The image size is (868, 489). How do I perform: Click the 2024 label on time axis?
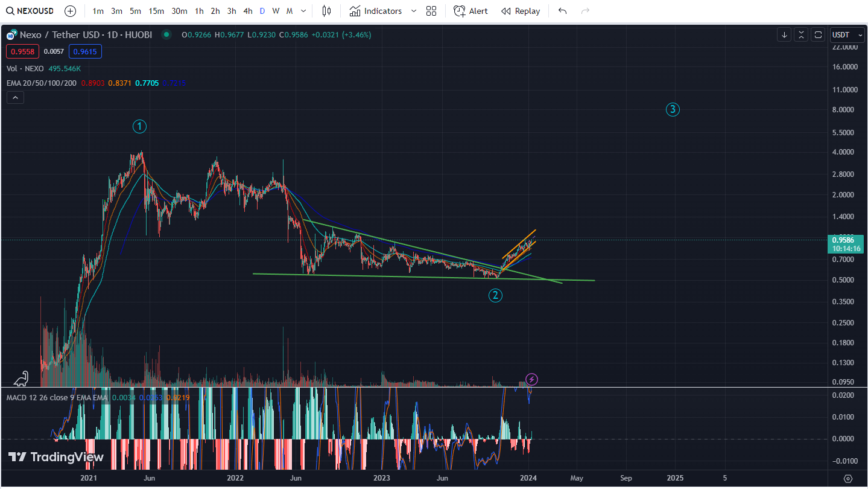tap(528, 478)
